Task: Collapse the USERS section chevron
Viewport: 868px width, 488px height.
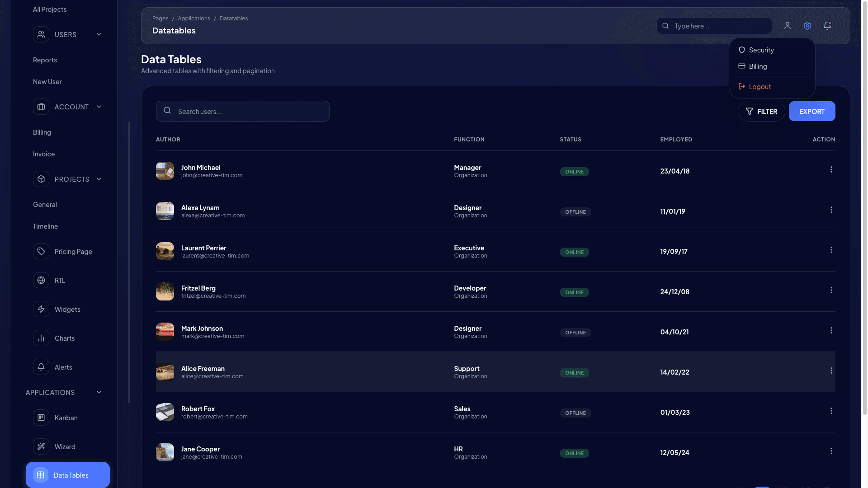Action: tap(99, 34)
